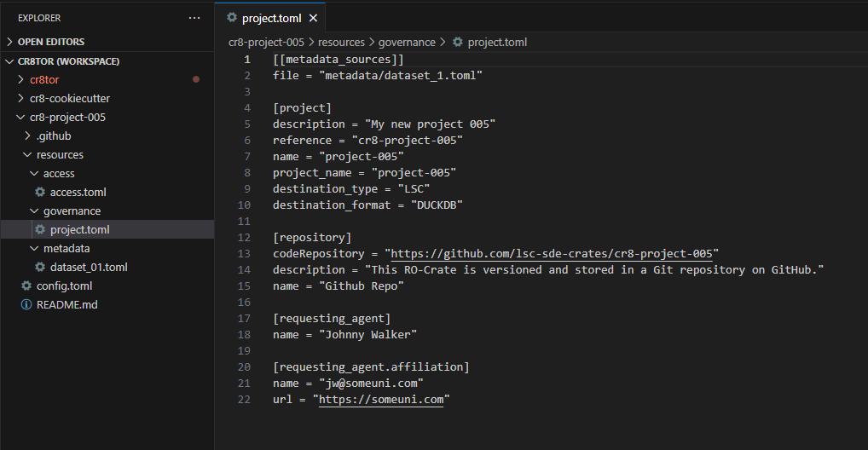868x450 pixels.
Task: Click the "Github Repo" name value
Action: pos(362,286)
